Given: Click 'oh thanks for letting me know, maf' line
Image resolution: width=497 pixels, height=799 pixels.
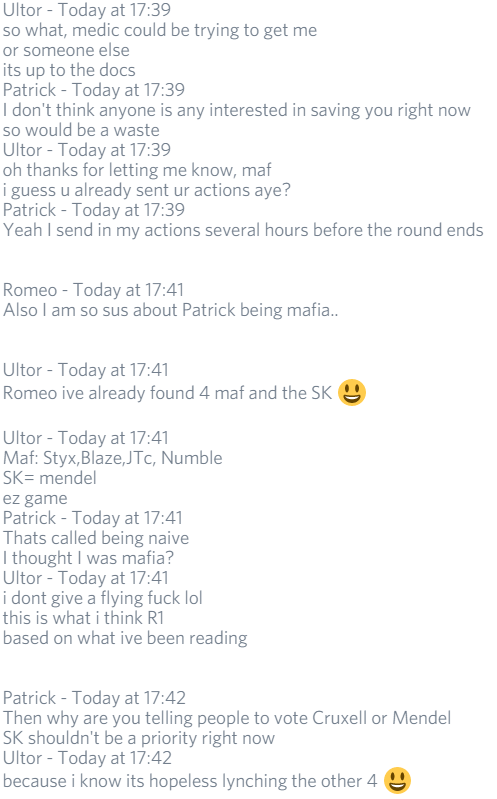Looking at the screenshot, I should tap(137, 170).
